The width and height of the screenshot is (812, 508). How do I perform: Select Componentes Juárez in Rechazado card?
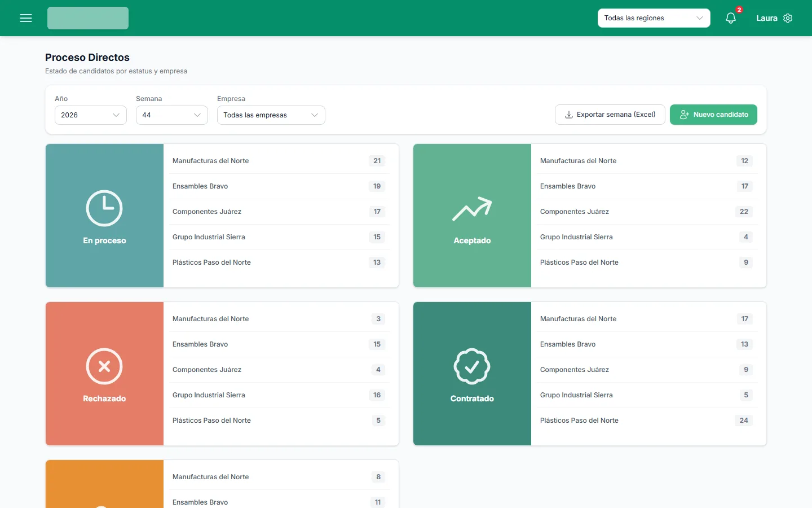point(280,370)
